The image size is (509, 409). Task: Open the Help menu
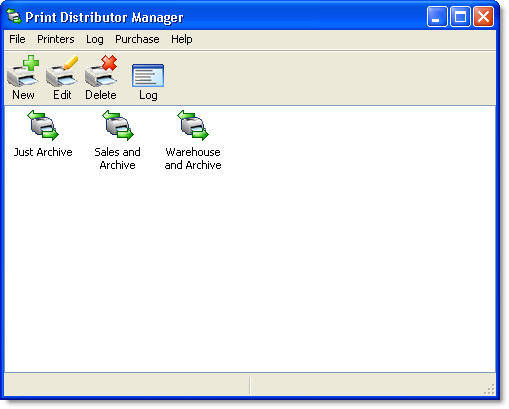click(182, 39)
